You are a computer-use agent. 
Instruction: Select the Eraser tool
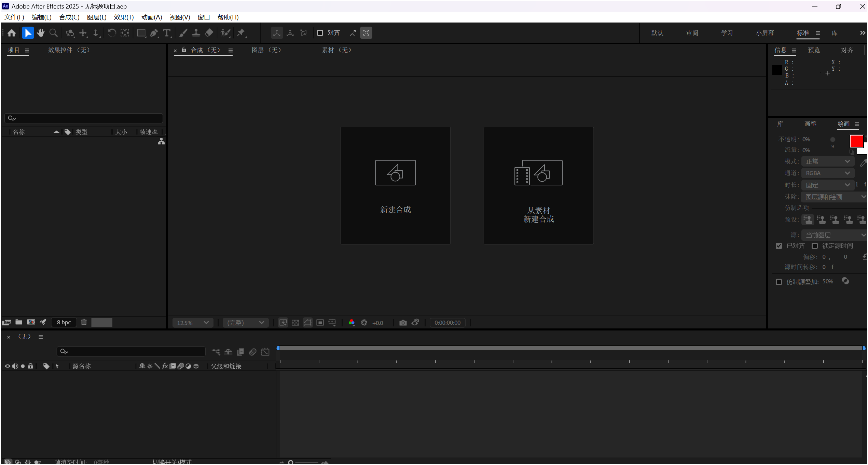[x=209, y=33]
